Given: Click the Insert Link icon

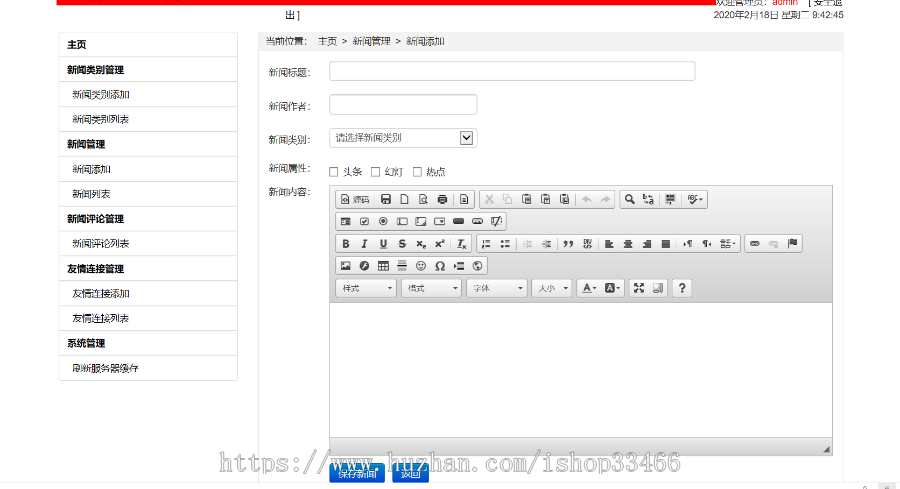Looking at the screenshot, I should point(755,244).
